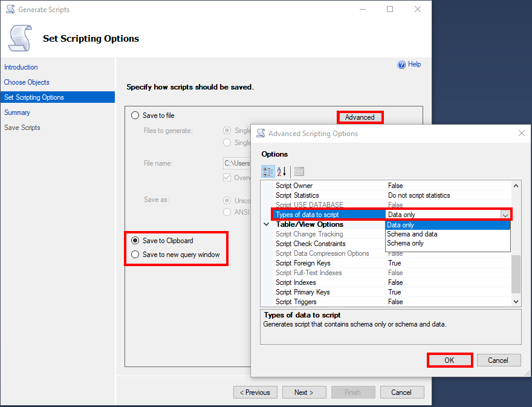The image size is (532, 407).
Task: Close the Advanced Scripting Options dialog
Action: pyautogui.click(x=521, y=134)
